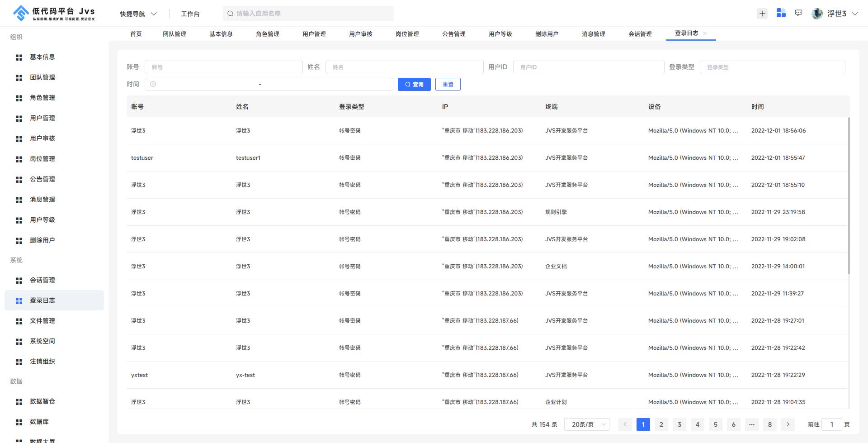
Task: Click the Jvs platform logo
Action: 21,13
